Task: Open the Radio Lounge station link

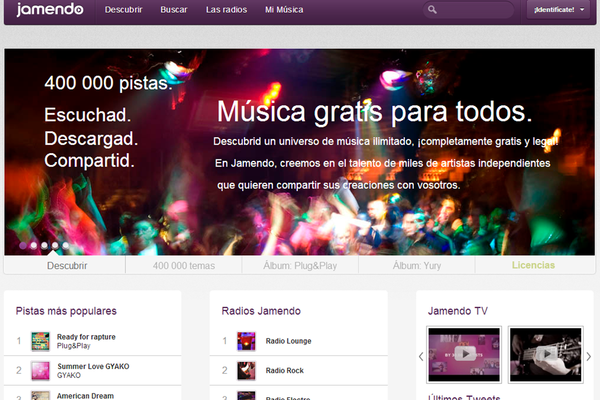Action: point(289,341)
